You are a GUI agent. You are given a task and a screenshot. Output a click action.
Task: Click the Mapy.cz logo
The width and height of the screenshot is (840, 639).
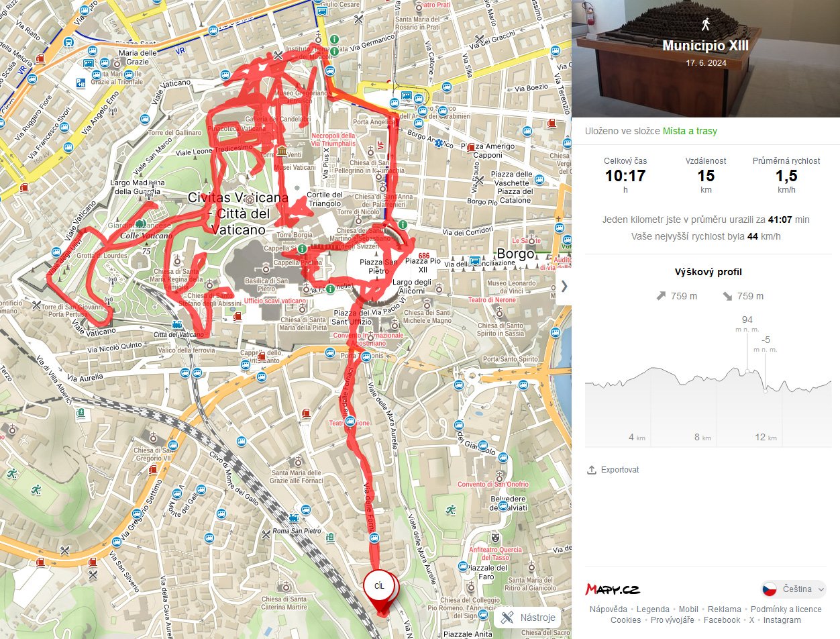point(613,589)
